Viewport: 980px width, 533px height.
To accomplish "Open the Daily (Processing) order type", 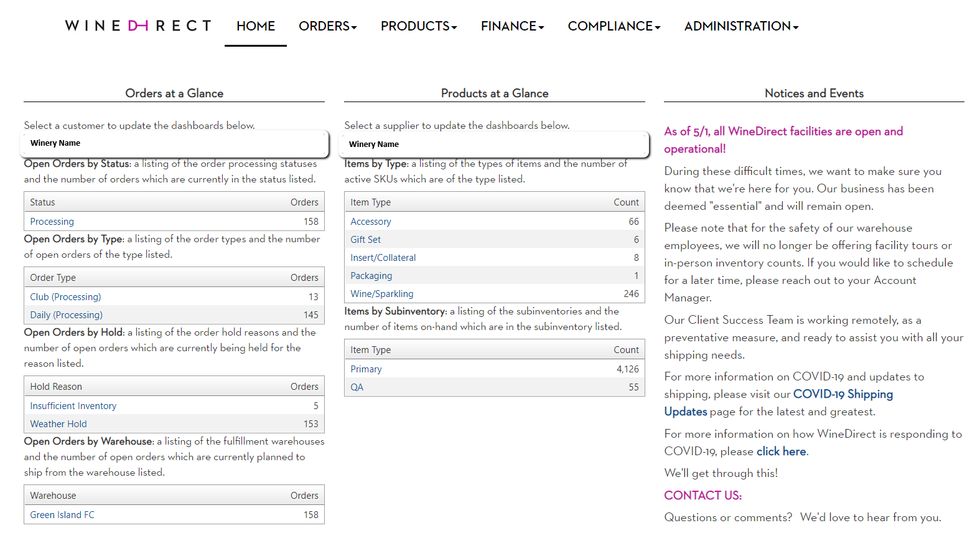I will coord(66,315).
